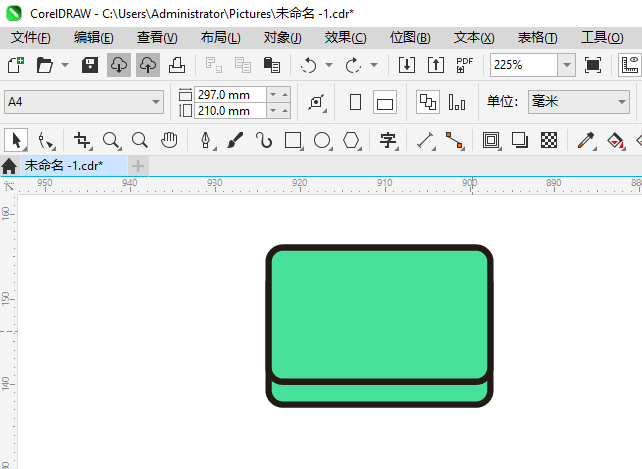Image resolution: width=642 pixels, height=469 pixels.
Task: Open the 效果(C) menu
Action: 346,38
